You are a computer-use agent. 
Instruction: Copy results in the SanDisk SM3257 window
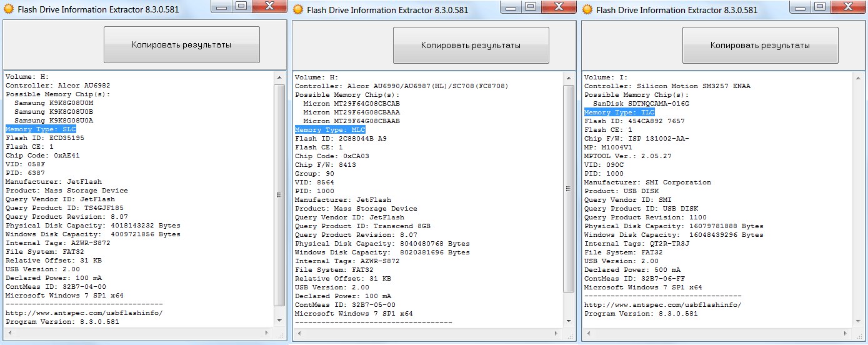(760, 45)
